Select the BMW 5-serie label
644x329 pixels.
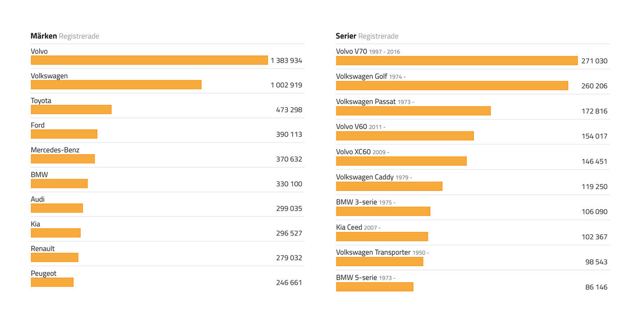tap(356, 278)
